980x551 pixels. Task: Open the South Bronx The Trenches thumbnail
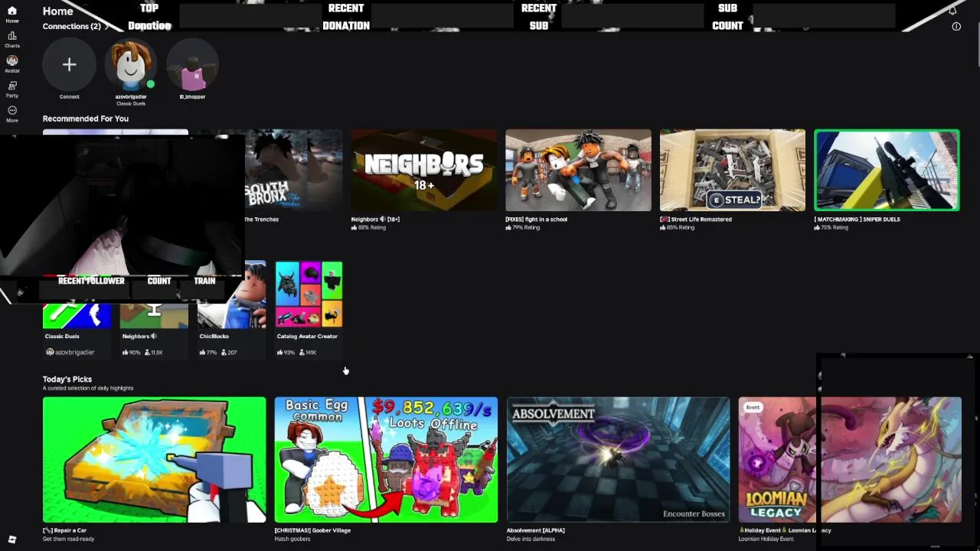293,170
